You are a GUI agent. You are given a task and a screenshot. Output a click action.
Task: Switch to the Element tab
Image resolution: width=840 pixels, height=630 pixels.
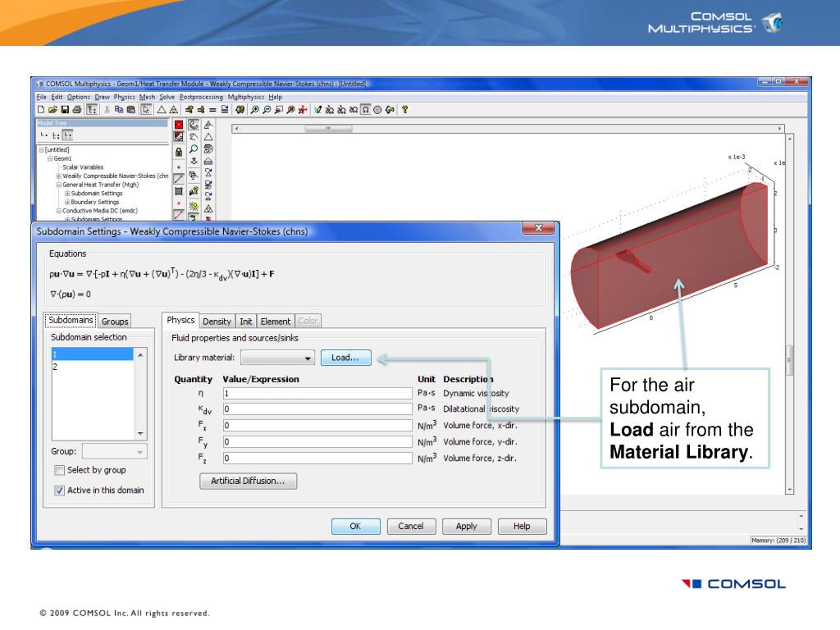276,322
